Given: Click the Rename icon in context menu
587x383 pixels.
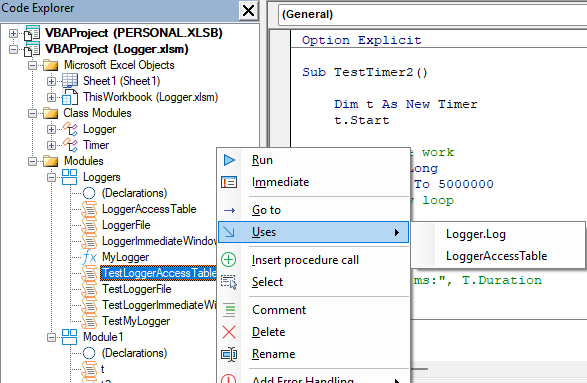Looking at the screenshot, I should 229,354.
